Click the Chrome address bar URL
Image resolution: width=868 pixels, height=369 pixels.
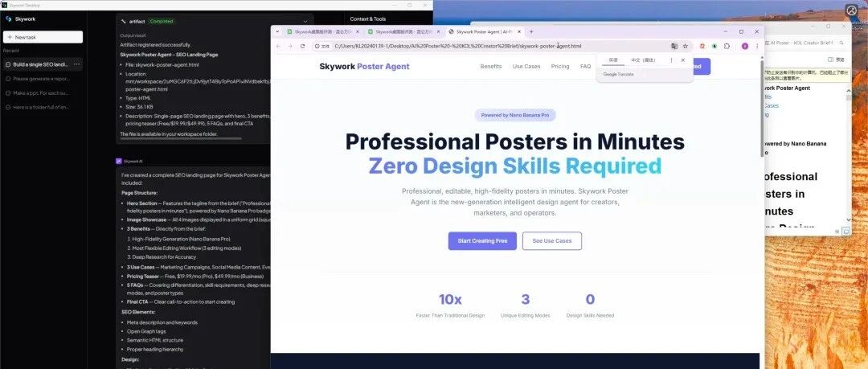(x=458, y=46)
